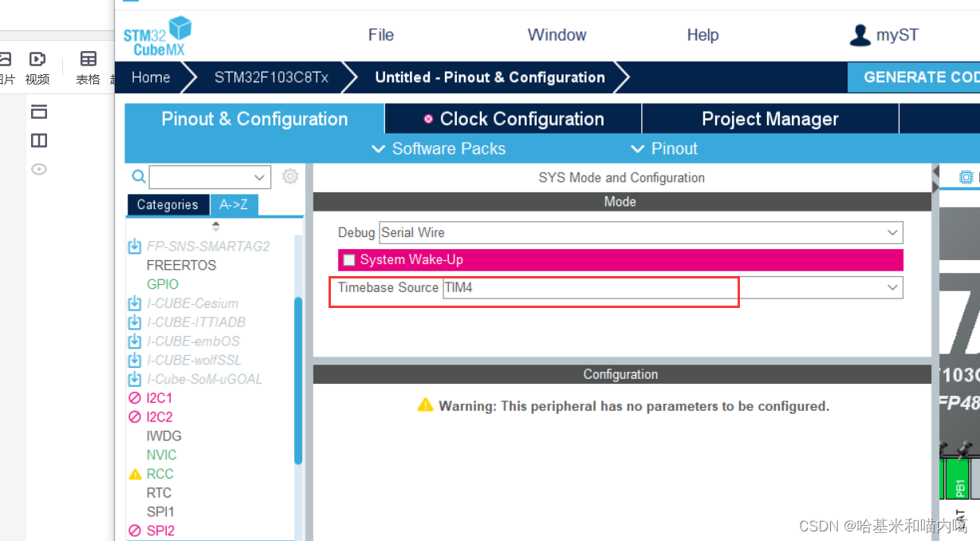Click the table icon in background window
The height and width of the screenshot is (541, 980).
pos(89,59)
